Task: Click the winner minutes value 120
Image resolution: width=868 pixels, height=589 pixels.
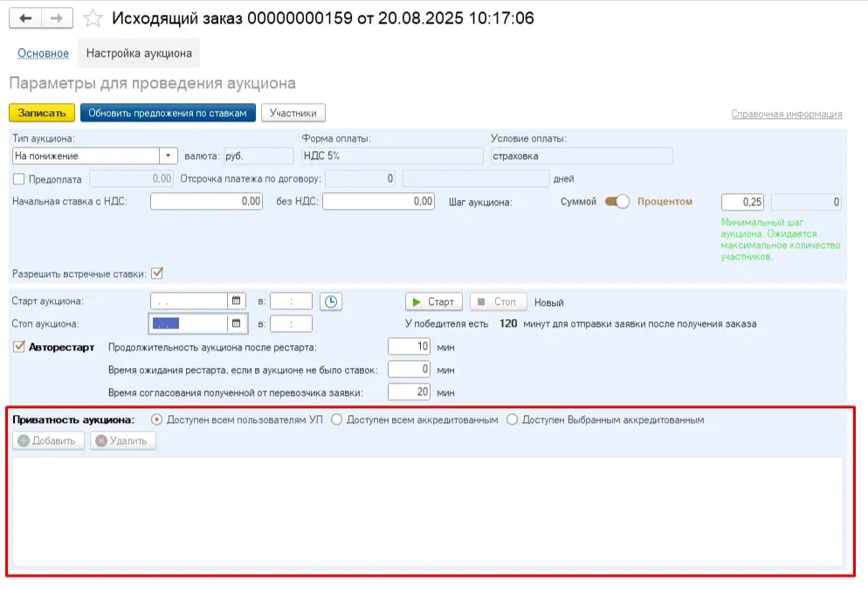Action: pos(508,323)
